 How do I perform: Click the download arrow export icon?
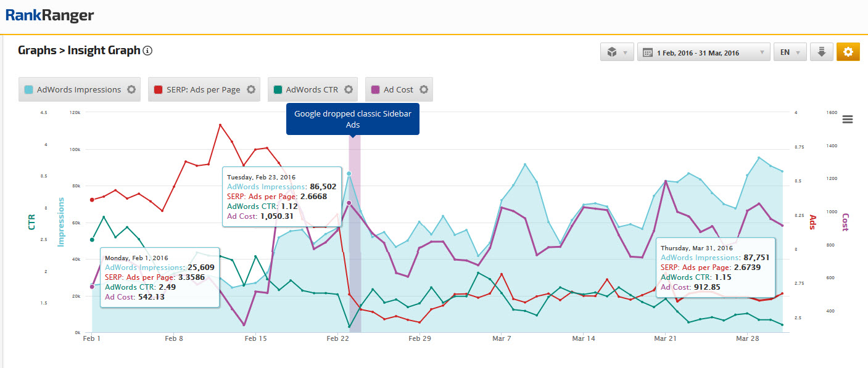(x=821, y=52)
